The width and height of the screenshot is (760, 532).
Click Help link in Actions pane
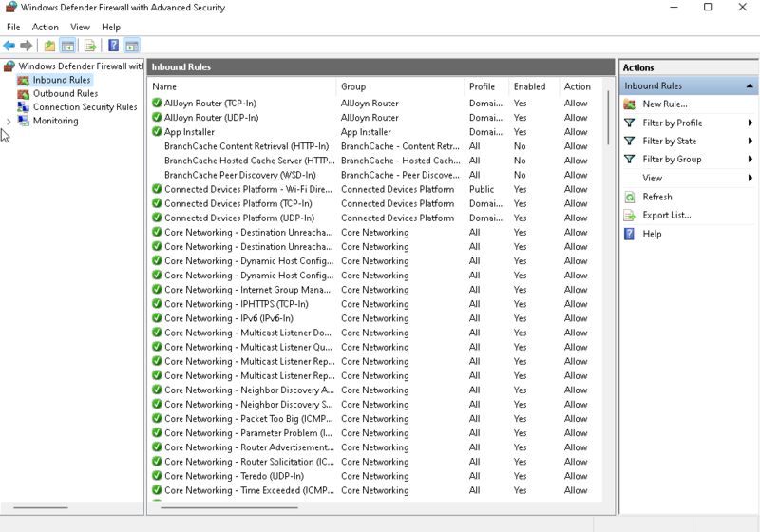click(652, 234)
